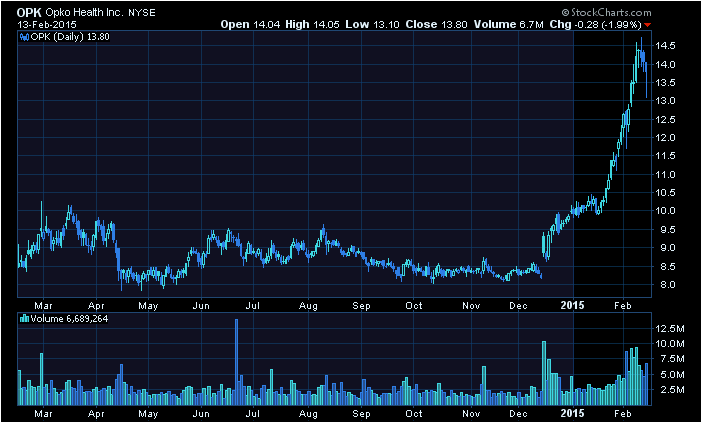Click the Opko Health Inc. company name
702x423 pixels.
[x=85, y=13]
